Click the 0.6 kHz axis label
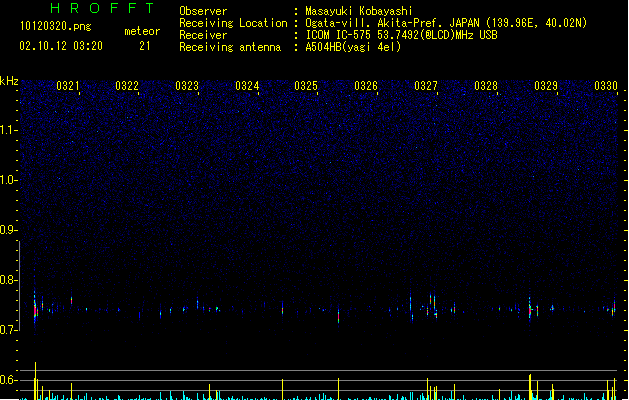The height and width of the screenshot is (400, 629). [7, 380]
